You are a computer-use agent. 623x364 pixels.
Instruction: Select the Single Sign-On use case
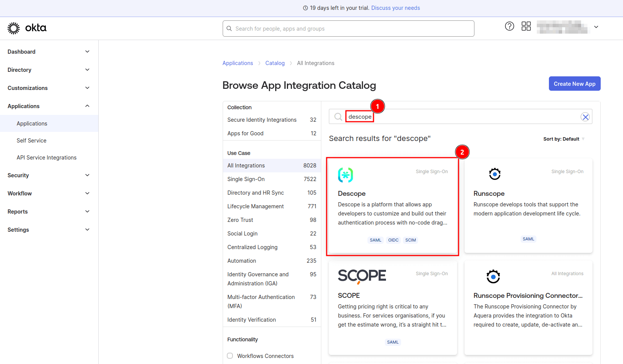click(x=246, y=179)
